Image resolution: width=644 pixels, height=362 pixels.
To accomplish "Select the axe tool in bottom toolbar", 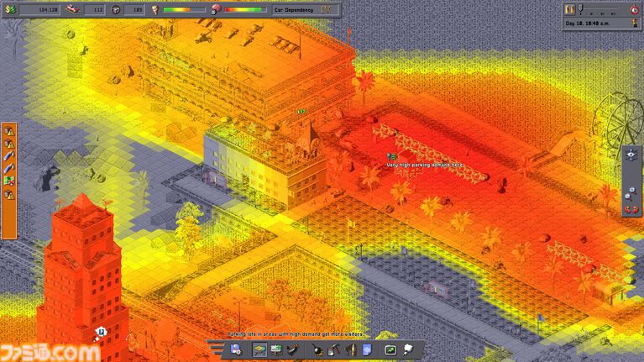I will pyautogui.click(x=350, y=350).
